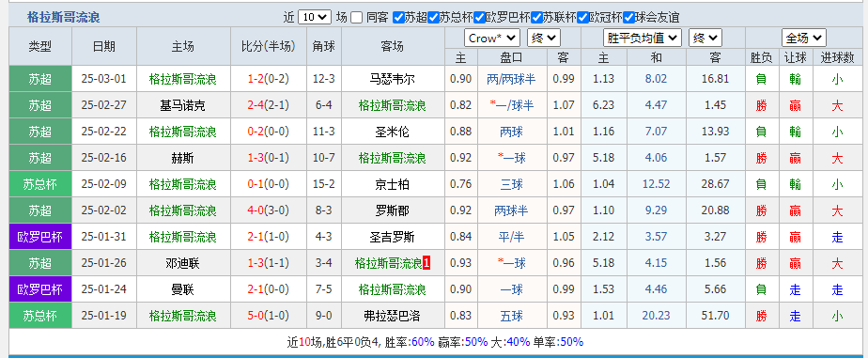
Task: Click the 欧罗巴杯 type cell dated 25-01-24
Action: (x=40, y=289)
